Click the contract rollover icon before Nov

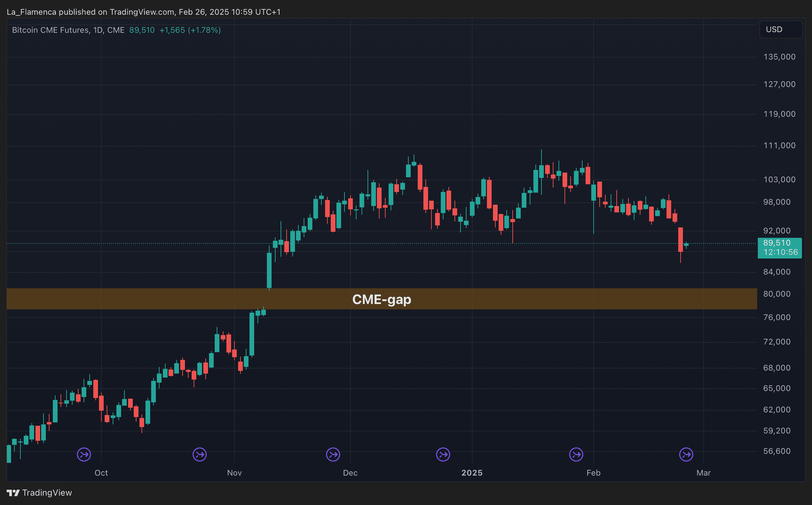(x=200, y=454)
